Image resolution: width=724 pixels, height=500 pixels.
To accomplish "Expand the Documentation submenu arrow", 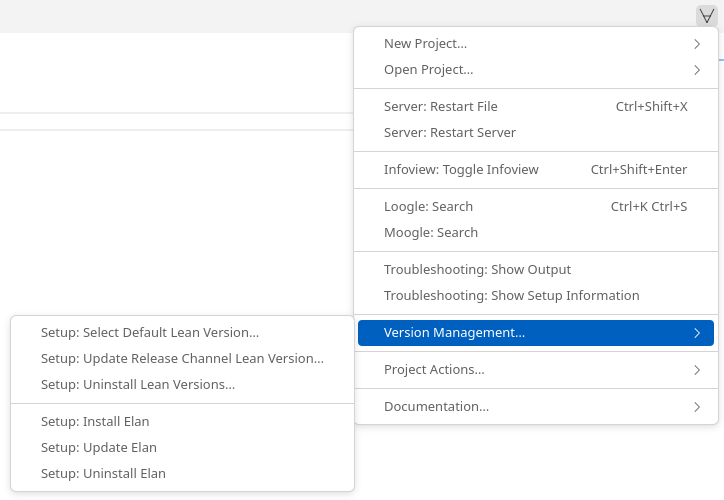I will (x=697, y=407).
